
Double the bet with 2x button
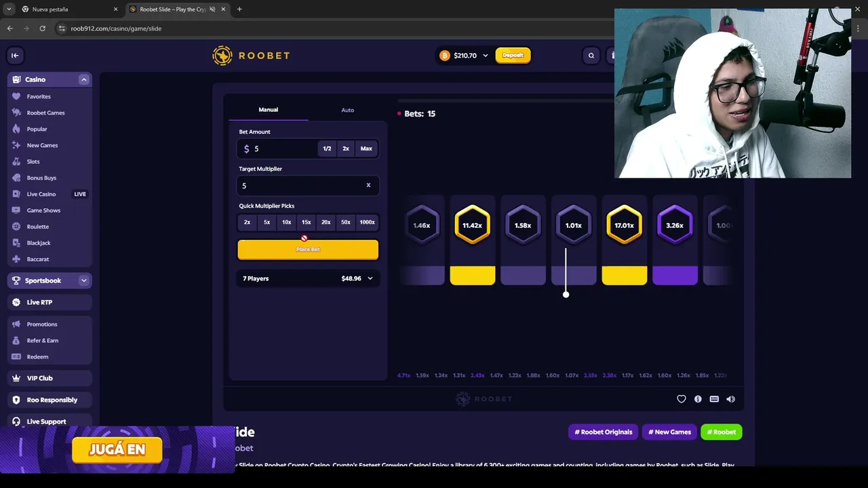[346, 148]
